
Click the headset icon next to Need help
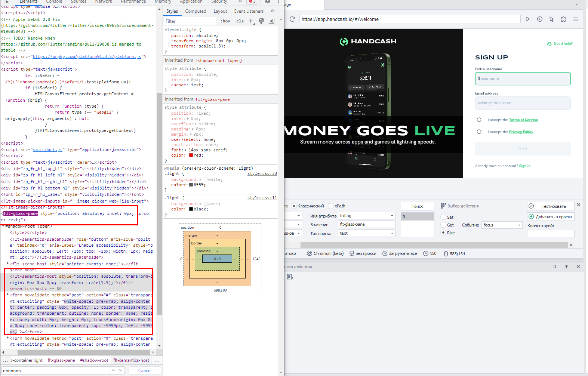point(549,44)
